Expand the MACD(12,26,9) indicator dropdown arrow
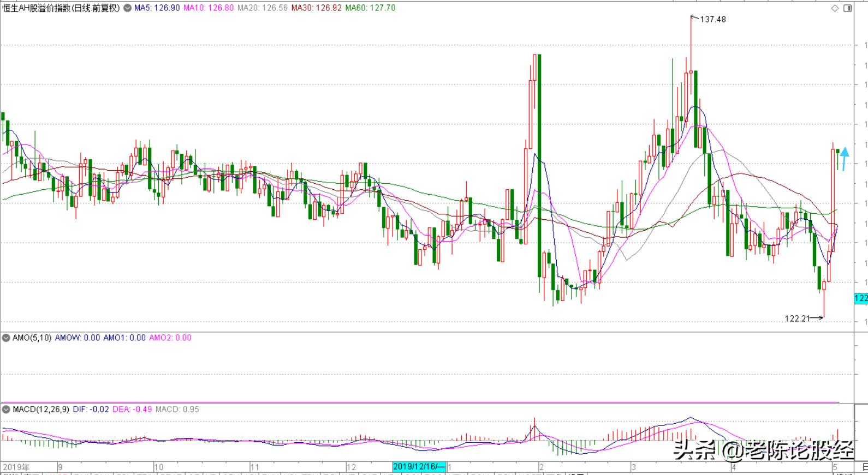Viewport: 868px width, 475px height. 6,409
